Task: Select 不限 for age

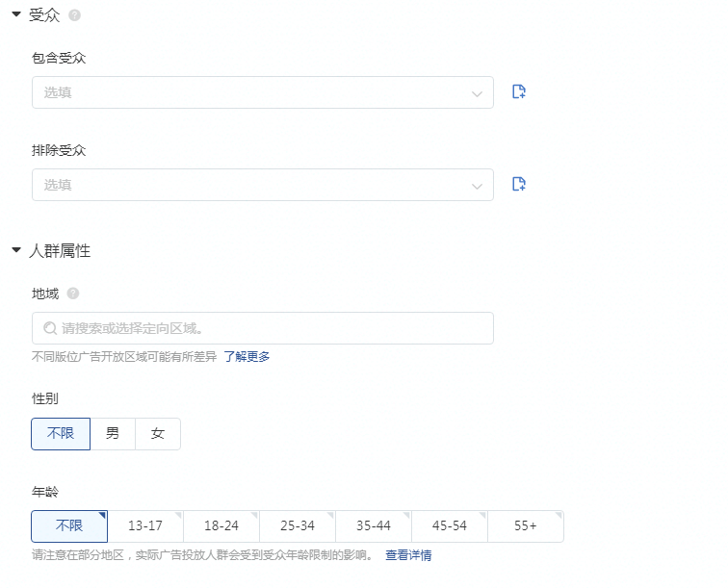Action: [x=69, y=526]
